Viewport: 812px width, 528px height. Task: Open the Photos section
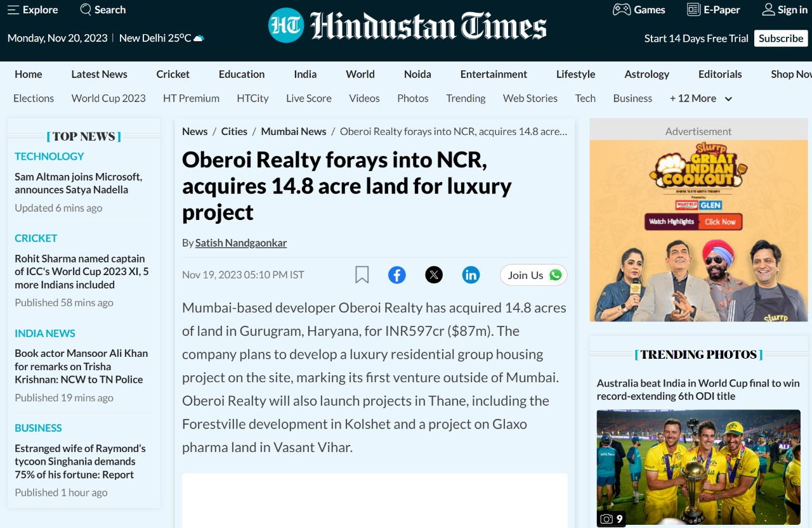coord(413,98)
